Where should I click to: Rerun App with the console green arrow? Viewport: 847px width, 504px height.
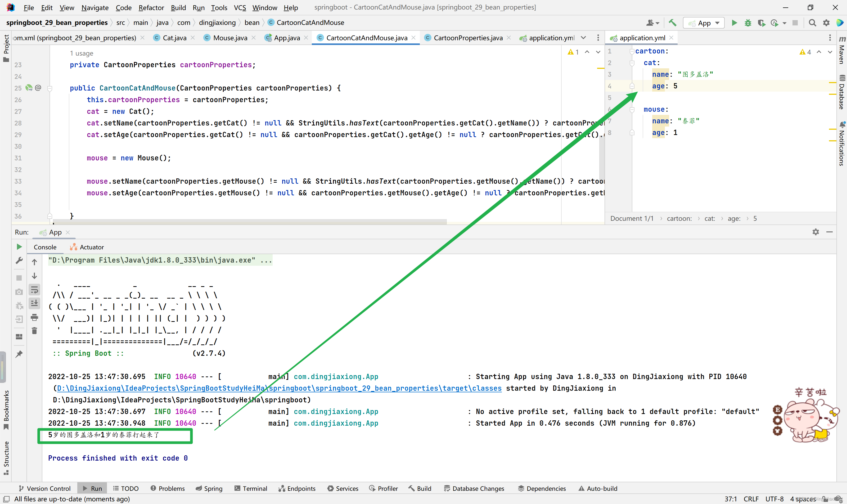(19, 247)
